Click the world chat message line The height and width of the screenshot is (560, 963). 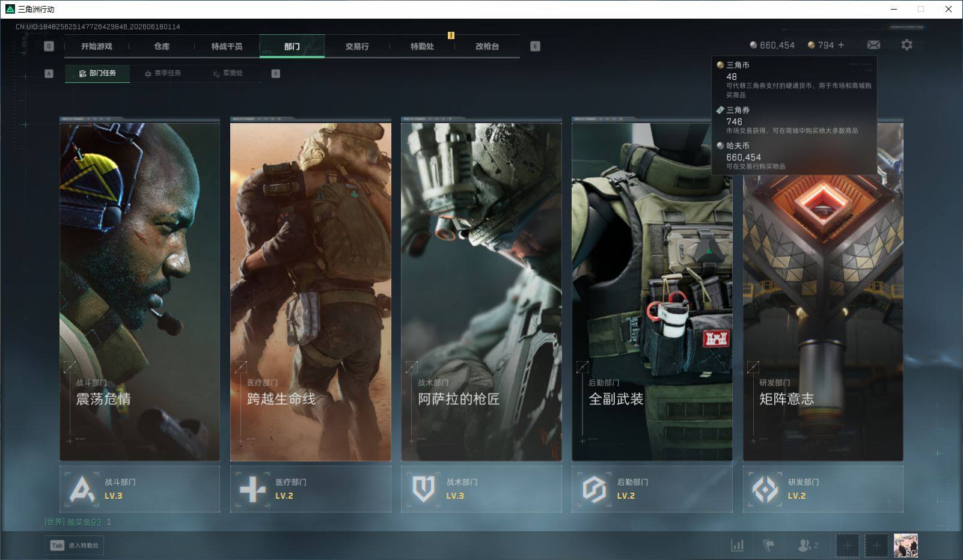point(78,522)
